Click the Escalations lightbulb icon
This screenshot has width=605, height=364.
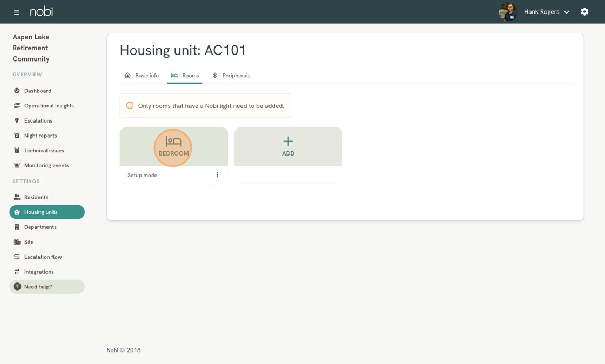[17, 120]
